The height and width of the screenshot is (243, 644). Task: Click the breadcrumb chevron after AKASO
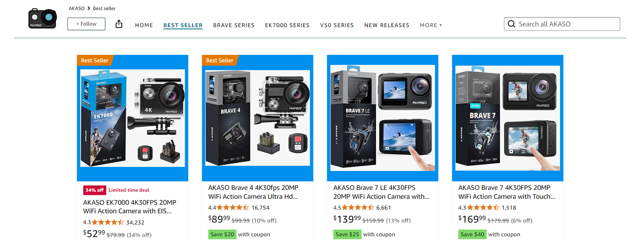point(89,8)
